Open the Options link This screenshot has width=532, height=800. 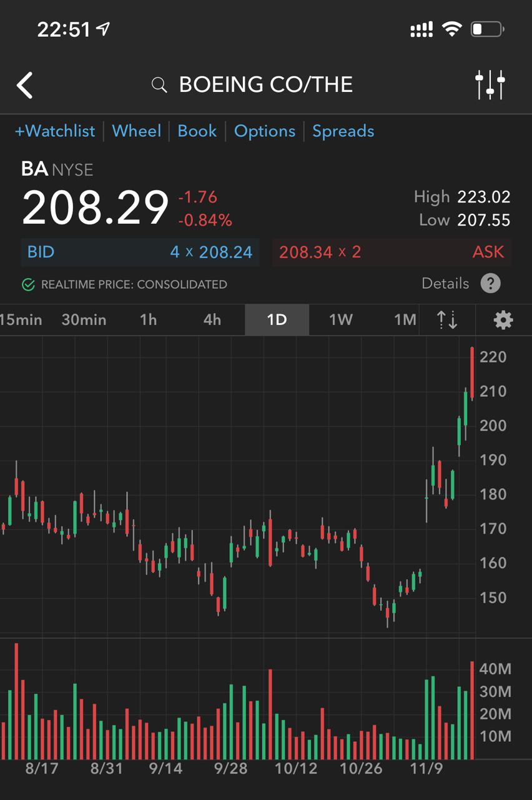click(265, 131)
